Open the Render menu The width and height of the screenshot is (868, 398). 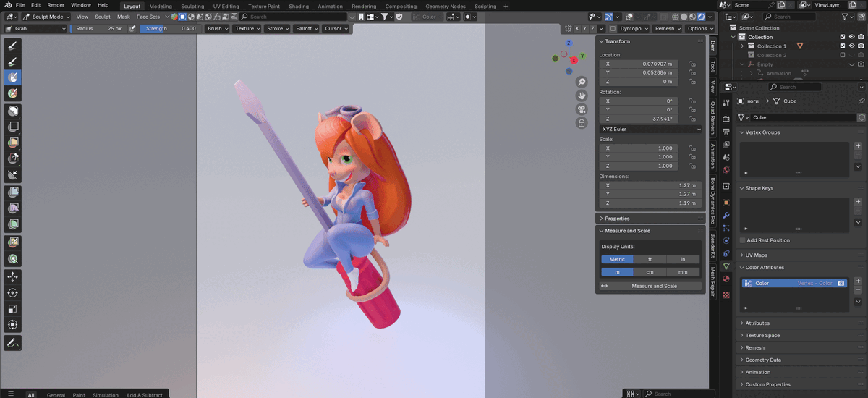(x=56, y=5)
